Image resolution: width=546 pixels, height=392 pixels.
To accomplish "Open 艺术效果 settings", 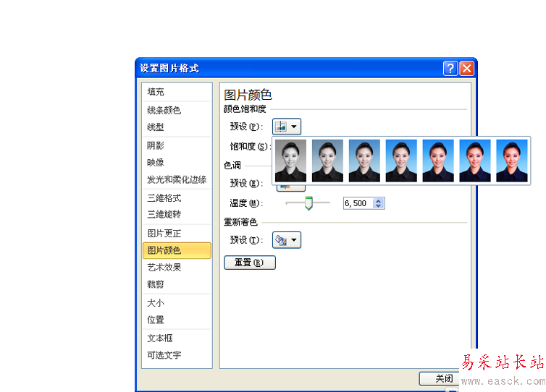I will point(177,267).
